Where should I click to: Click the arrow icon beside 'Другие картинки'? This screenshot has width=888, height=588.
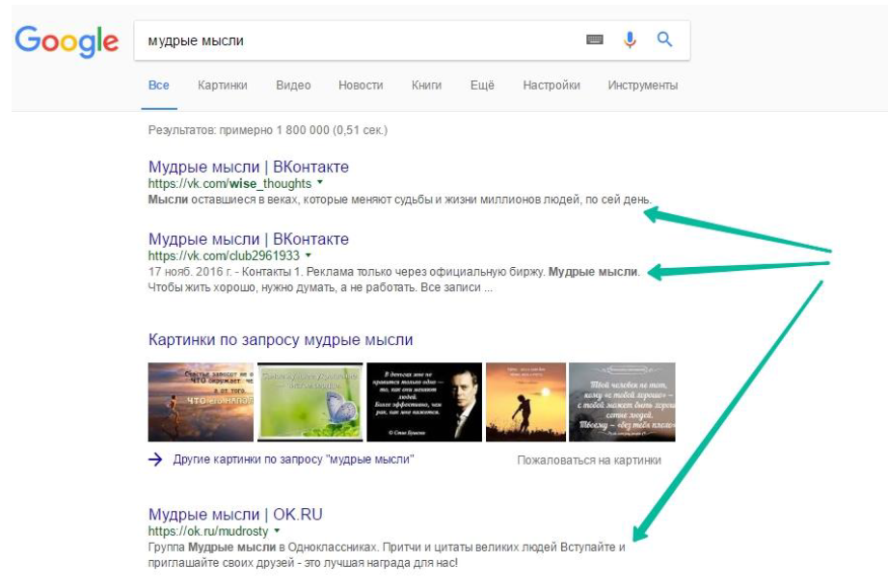pos(155,460)
